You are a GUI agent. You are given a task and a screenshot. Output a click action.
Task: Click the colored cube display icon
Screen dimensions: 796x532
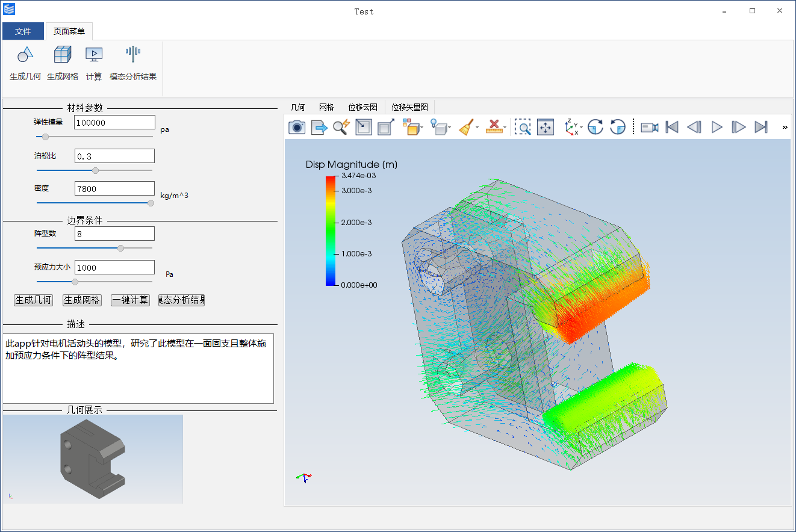pos(410,127)
